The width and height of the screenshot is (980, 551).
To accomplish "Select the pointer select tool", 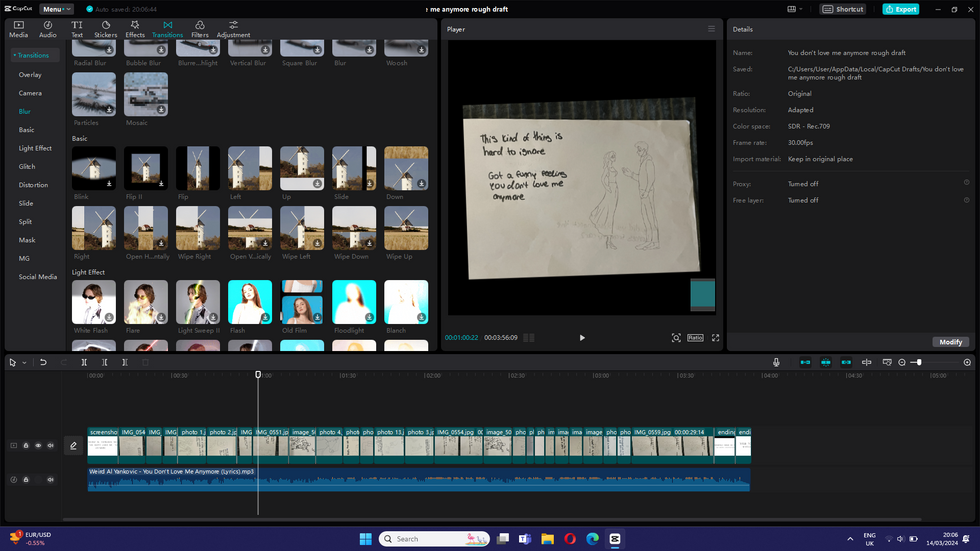I will pos(12,362).
